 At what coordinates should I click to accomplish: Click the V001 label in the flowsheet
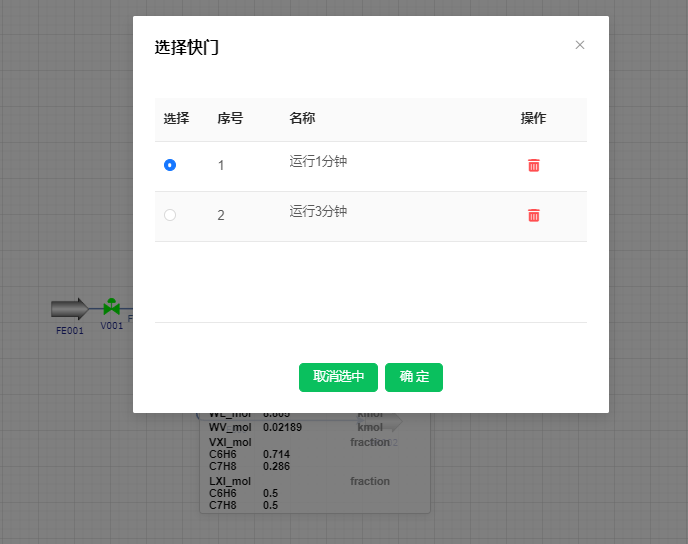(111, 326)
